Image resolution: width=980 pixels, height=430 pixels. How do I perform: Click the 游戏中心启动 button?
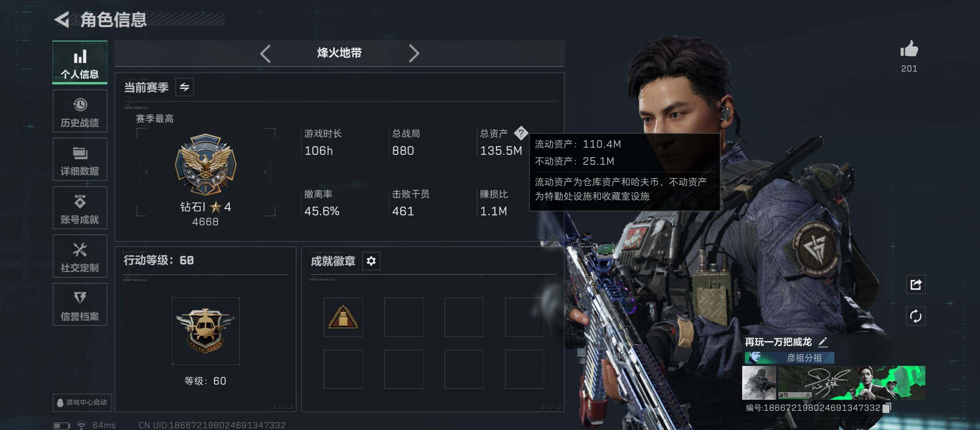pyautogui.click(x=82, y=403)
